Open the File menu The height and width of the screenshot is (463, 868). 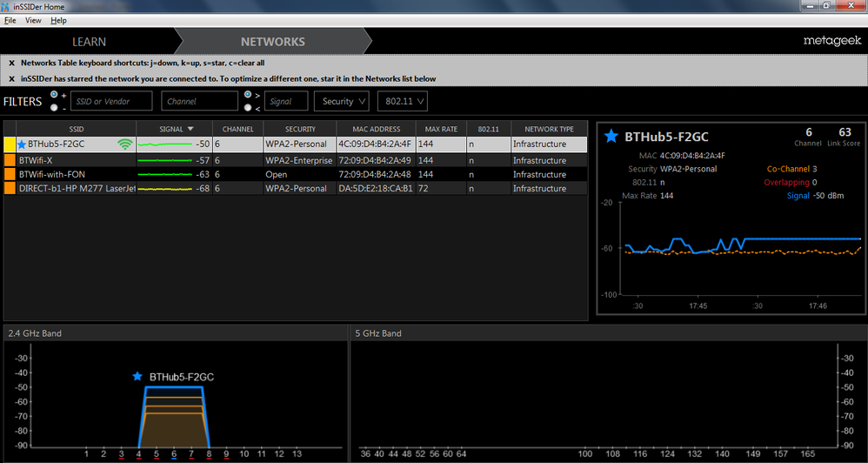click(x=10, y=21)
